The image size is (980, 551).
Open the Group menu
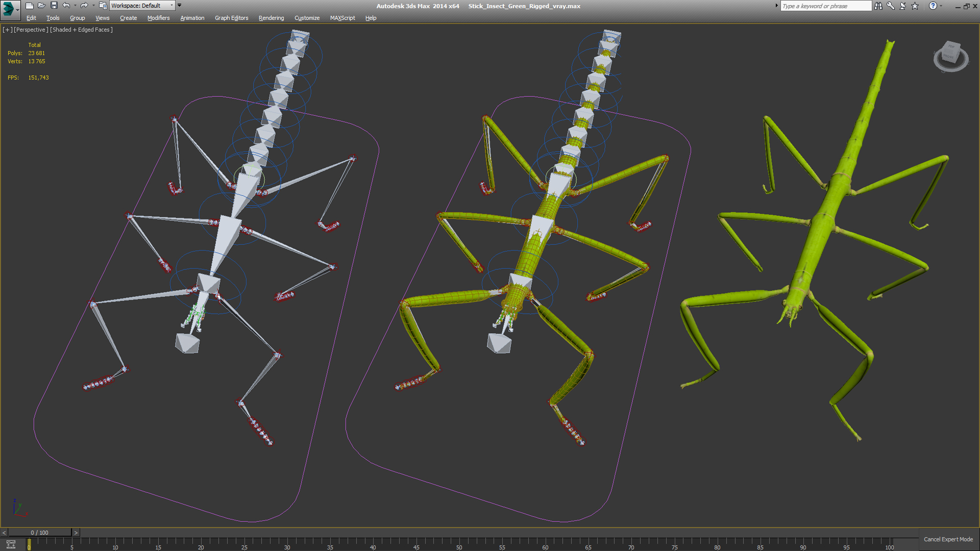coord(78,18)
